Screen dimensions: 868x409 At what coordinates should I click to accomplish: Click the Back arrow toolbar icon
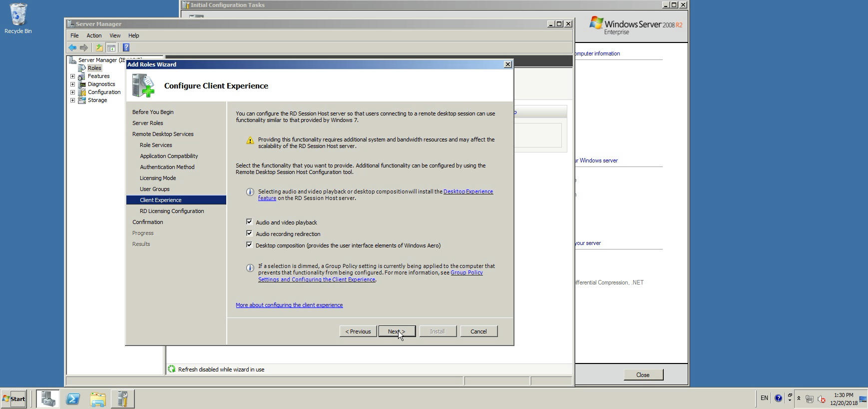tap(72, 48)
